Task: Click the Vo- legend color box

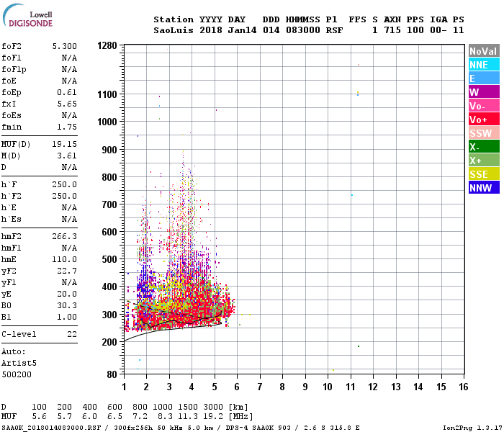Action: pyautogui.click(x=484, y=105)
